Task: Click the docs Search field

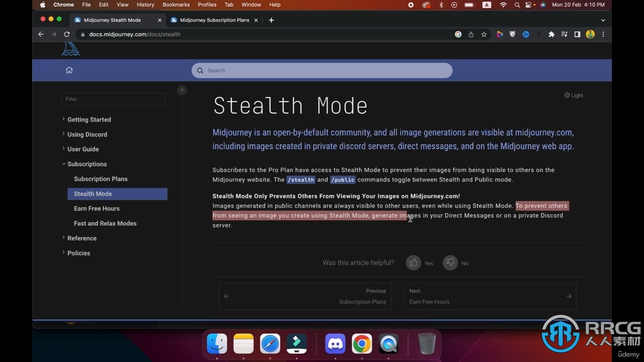Action: 322,70
